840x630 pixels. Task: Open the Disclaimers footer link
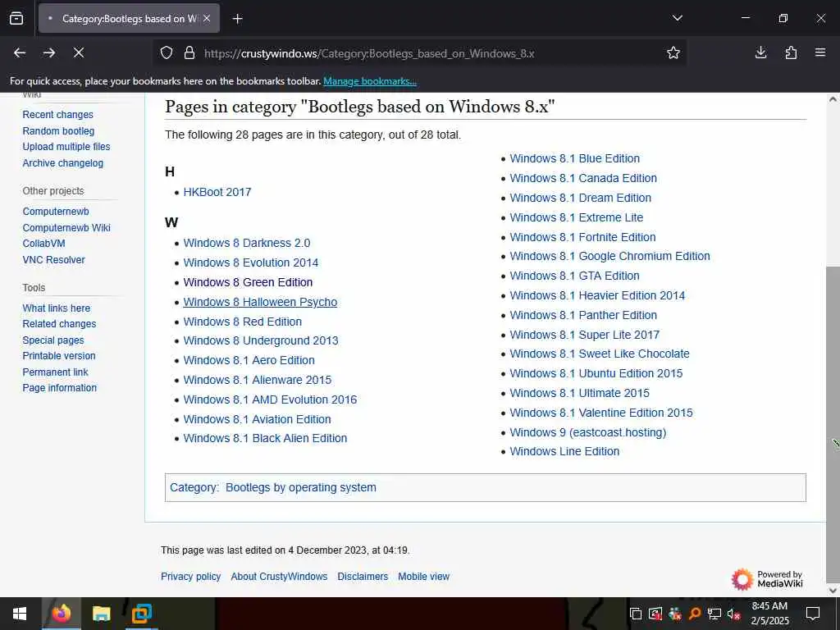coord(363,577)
